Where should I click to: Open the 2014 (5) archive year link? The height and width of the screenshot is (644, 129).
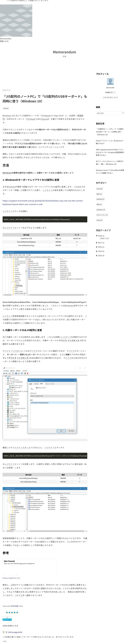coord(101,255)
